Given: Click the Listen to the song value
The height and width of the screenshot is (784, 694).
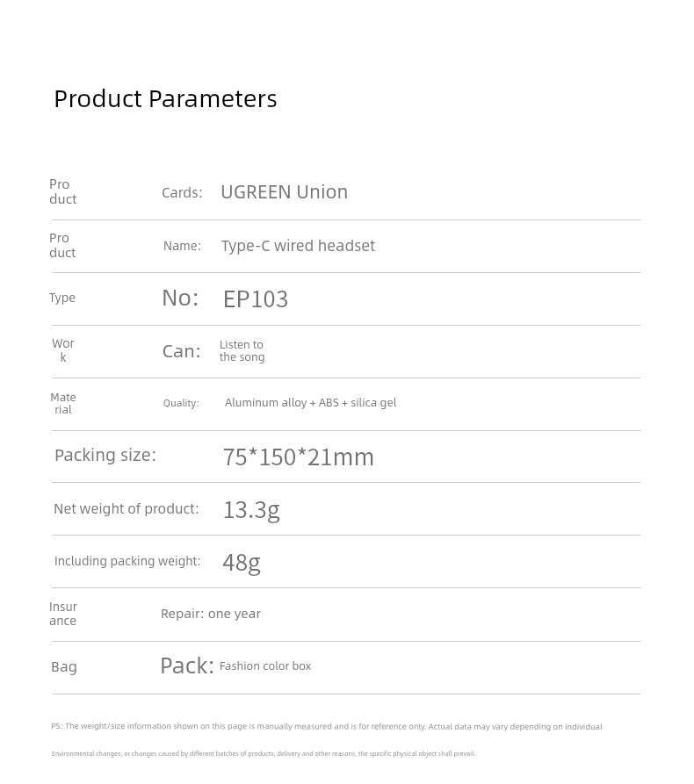Looking at the screenshot, I should pos(242,350).
